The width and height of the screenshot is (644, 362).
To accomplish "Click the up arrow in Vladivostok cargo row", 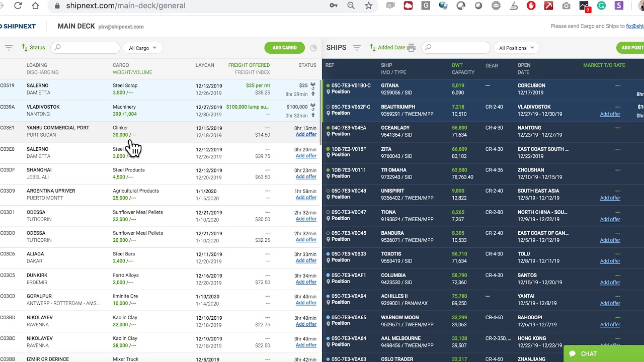I will pyautogui.click(x=313, y=115).
